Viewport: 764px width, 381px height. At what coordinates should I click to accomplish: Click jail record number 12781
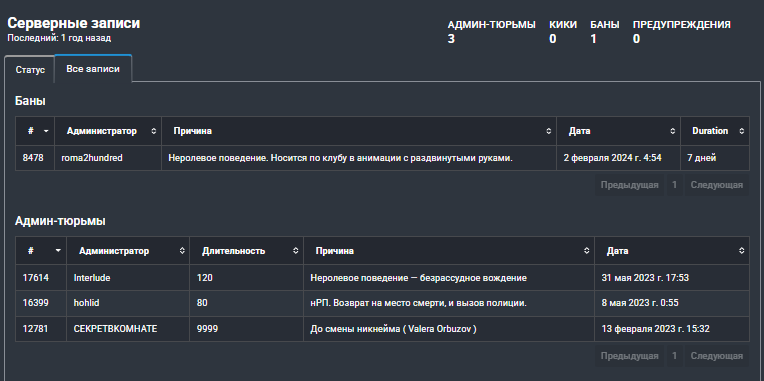tap(35, 329)
